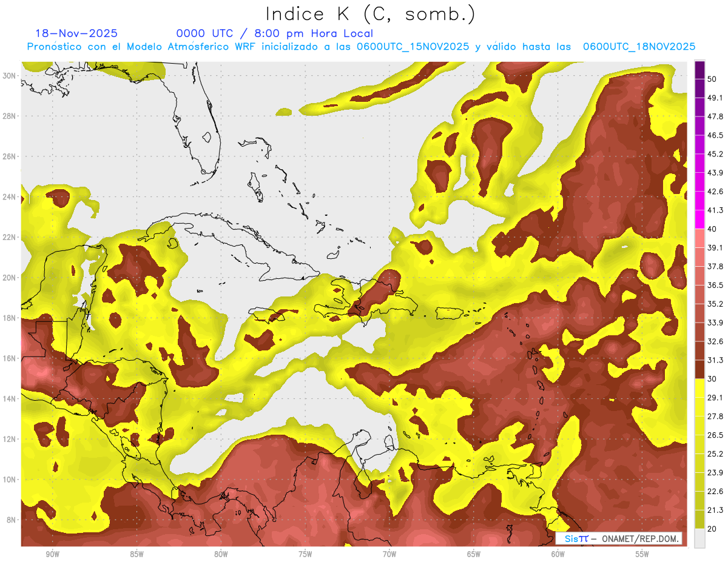Click the 65W longitude label
The image size is (728, 562).
tap(474, 554)
